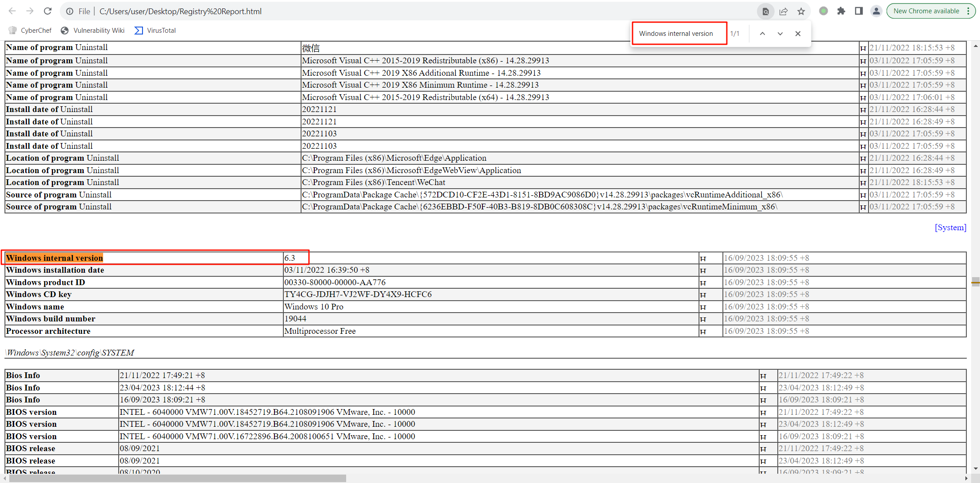Bookmark this page with the star icon
Image resolution: width=980 pixels, height=483 pixels.
801,12
